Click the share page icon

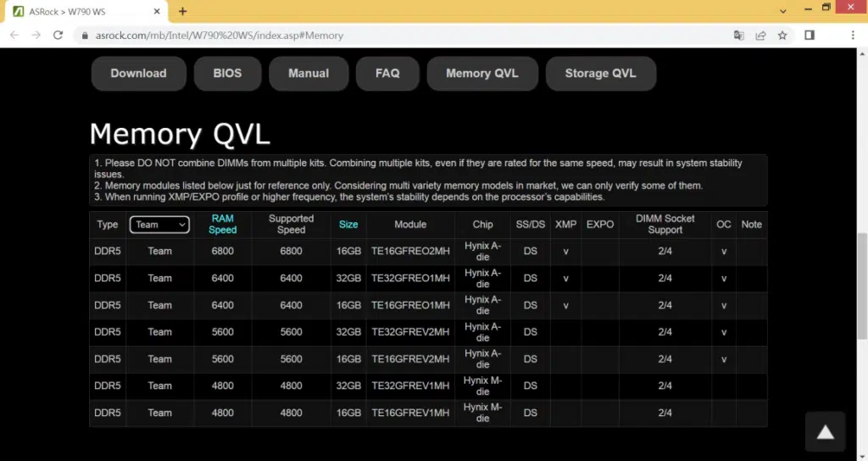(x=760, y=36)
